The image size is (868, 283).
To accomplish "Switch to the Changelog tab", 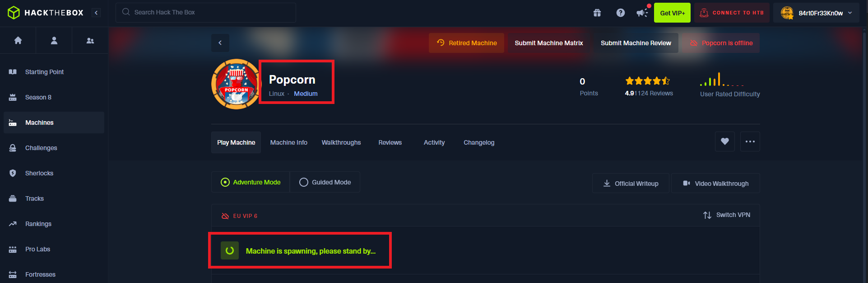I will 479,142.
